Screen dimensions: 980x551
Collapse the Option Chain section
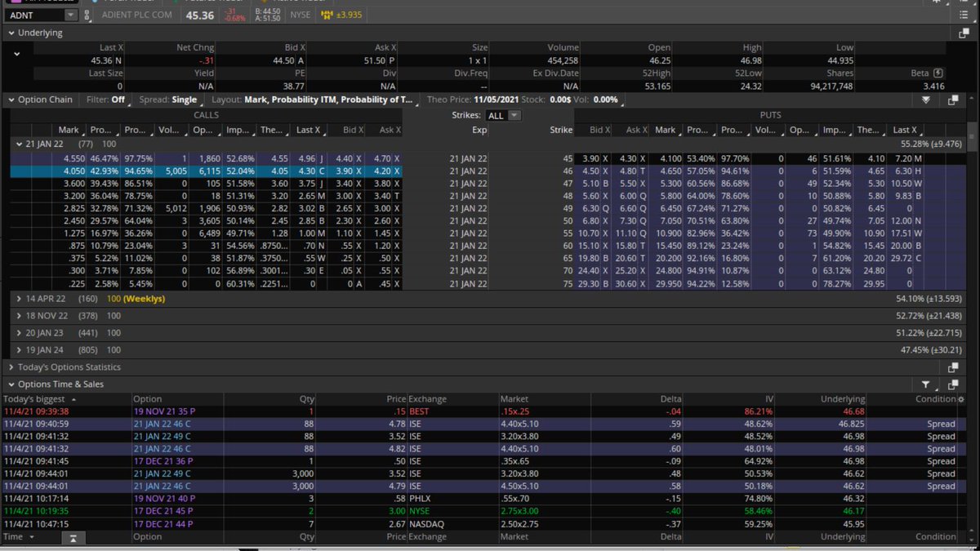coord(11,100)
